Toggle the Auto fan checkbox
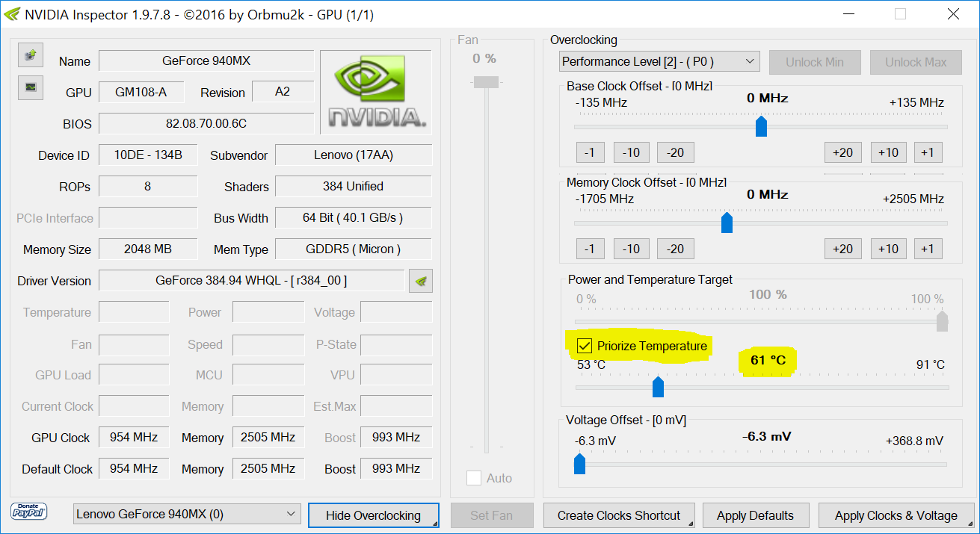The image size is (980, 534). [x=474, y=478]
